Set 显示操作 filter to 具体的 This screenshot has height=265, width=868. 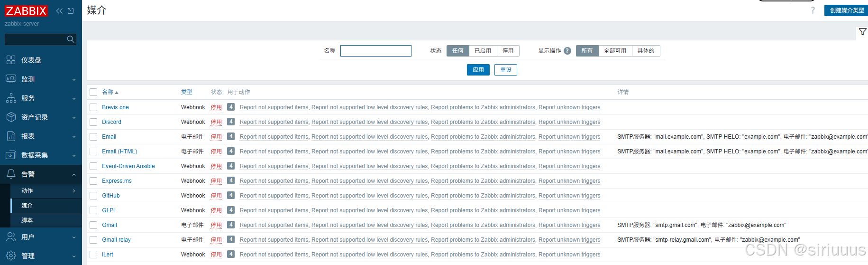(x=646, y=51)
